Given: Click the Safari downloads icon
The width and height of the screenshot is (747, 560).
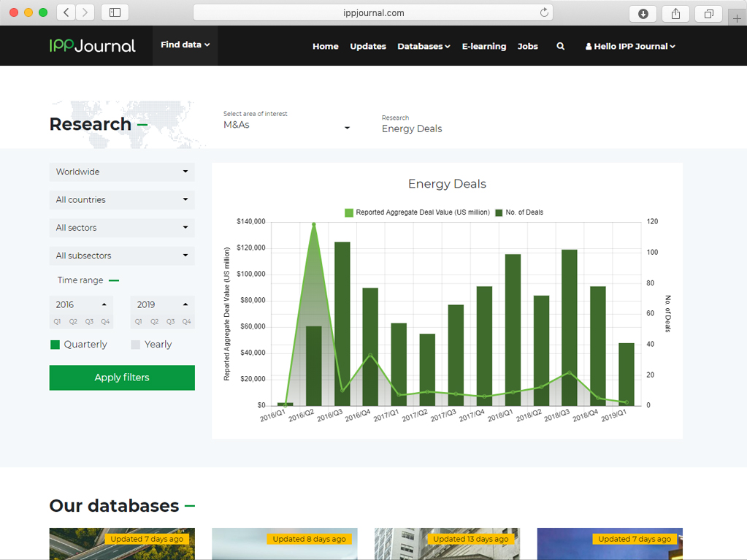Looking at the screenshot, I should click(x=643, y=13).
